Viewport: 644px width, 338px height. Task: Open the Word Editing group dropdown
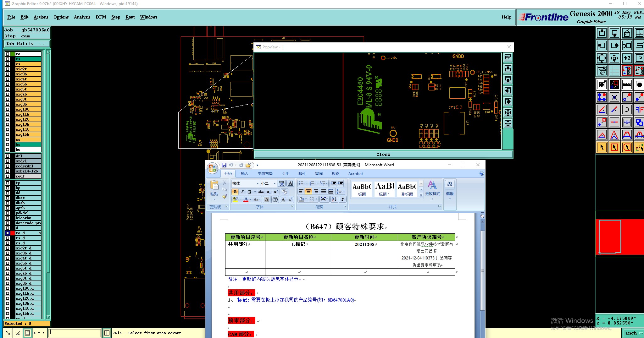click(450, 190)
